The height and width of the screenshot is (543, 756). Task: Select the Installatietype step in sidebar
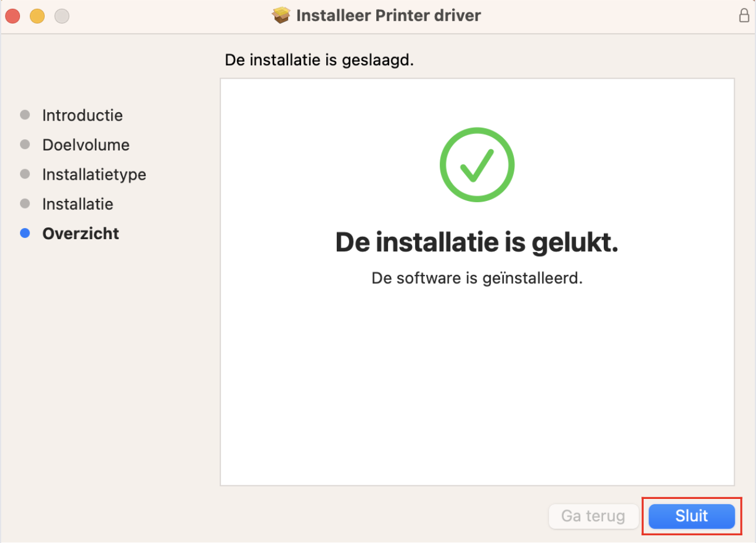[x=94, y=175]
